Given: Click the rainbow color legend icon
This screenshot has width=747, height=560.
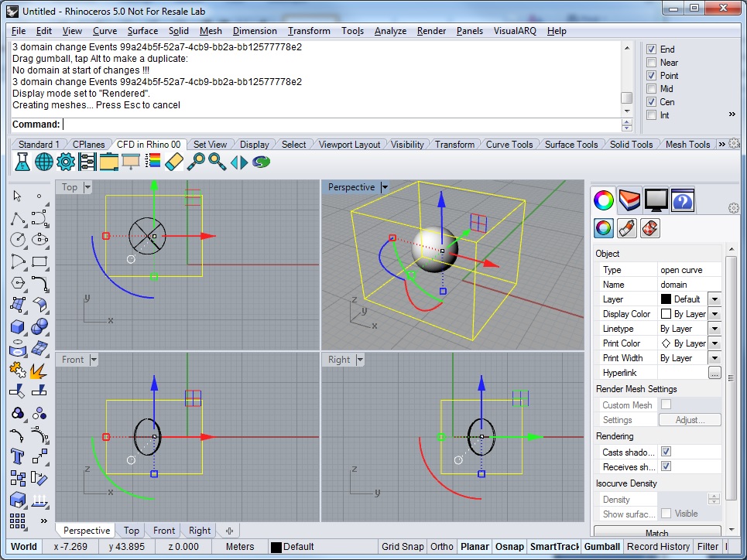Looking at the screenshot, I should pyautogui.click(x=152, y=162).
